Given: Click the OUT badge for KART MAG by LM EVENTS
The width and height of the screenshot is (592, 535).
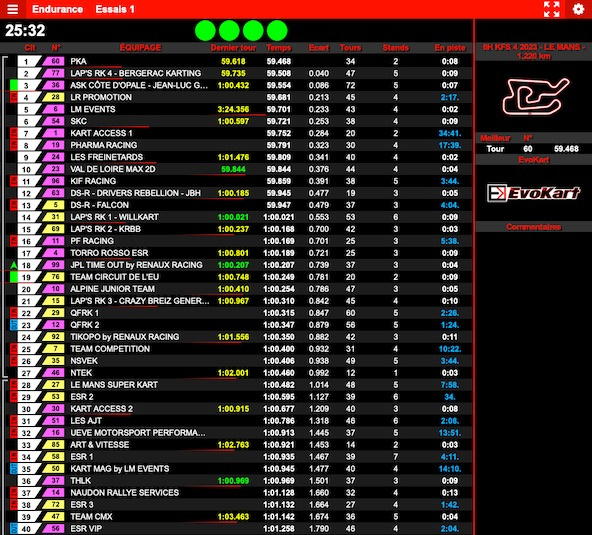Looking at the screenshot, I should pos(14,469).
